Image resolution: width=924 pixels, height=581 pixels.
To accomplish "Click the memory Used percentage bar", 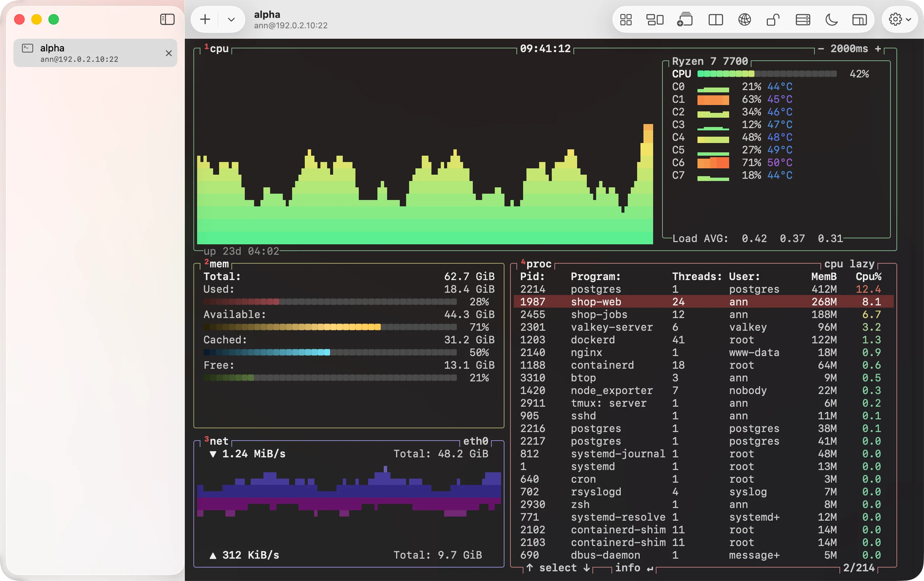I will pyautogui.click(x=330, y=302).
